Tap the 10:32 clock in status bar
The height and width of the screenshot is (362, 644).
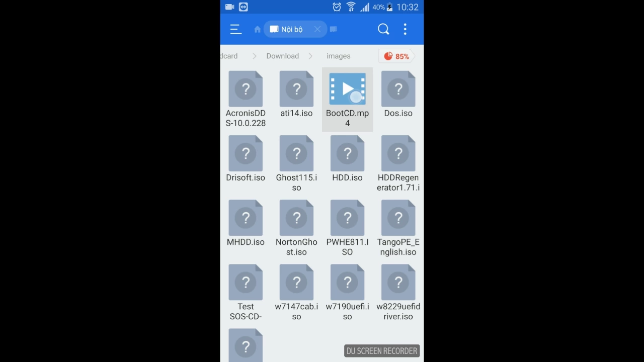pyautogui.click(x=408, y=7)
